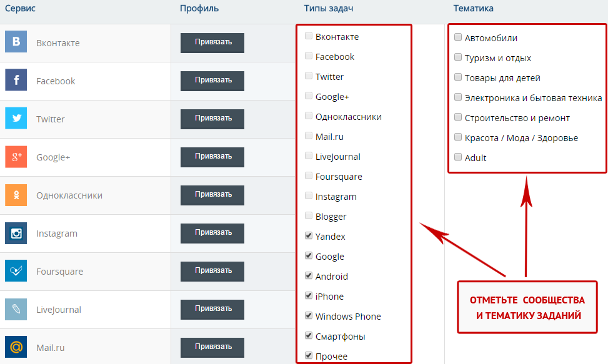The height and width of the screenshot is (364, 608).
Task: Click the Сервис column header
Action: pos(20,8)
